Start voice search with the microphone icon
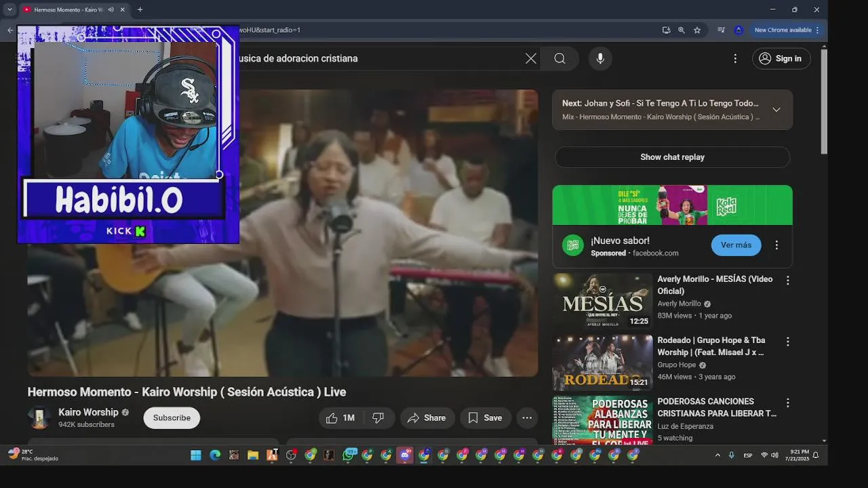The image size is (868, 488). [x=600, y=58]
